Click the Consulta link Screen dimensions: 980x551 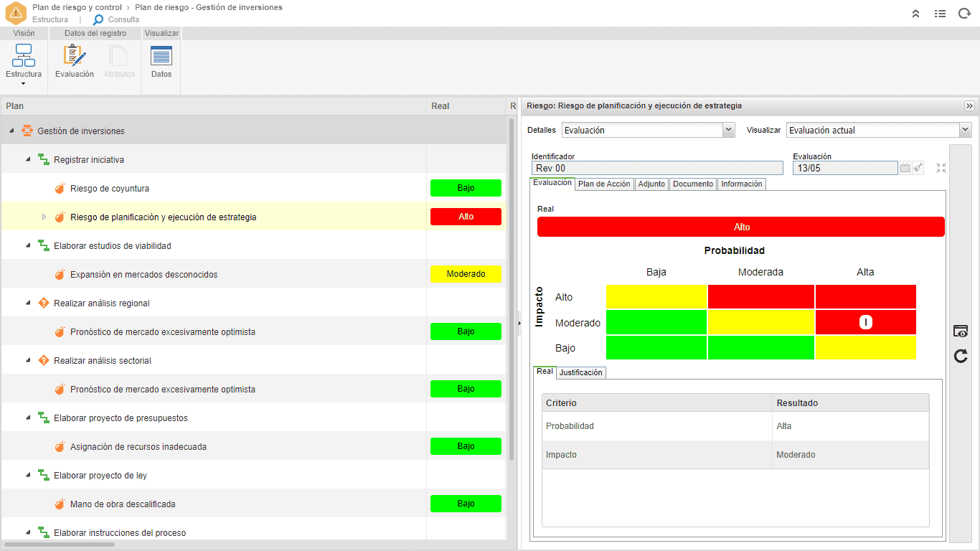[x=123, y=19]
